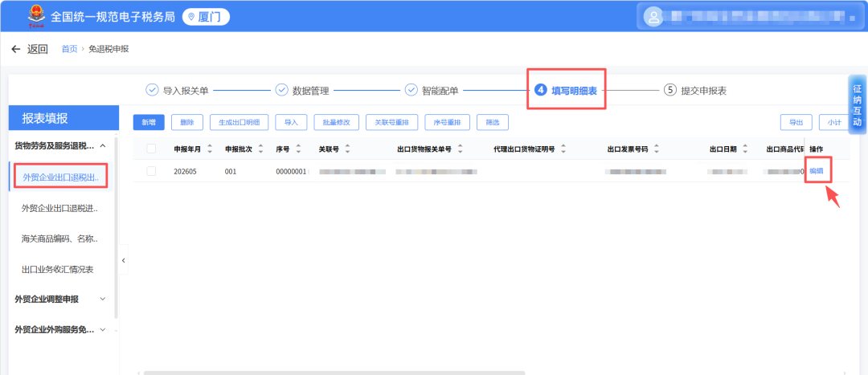Expand the 外贸企业调整申报 section
The image size is (868, 375).
coord(102,300)
